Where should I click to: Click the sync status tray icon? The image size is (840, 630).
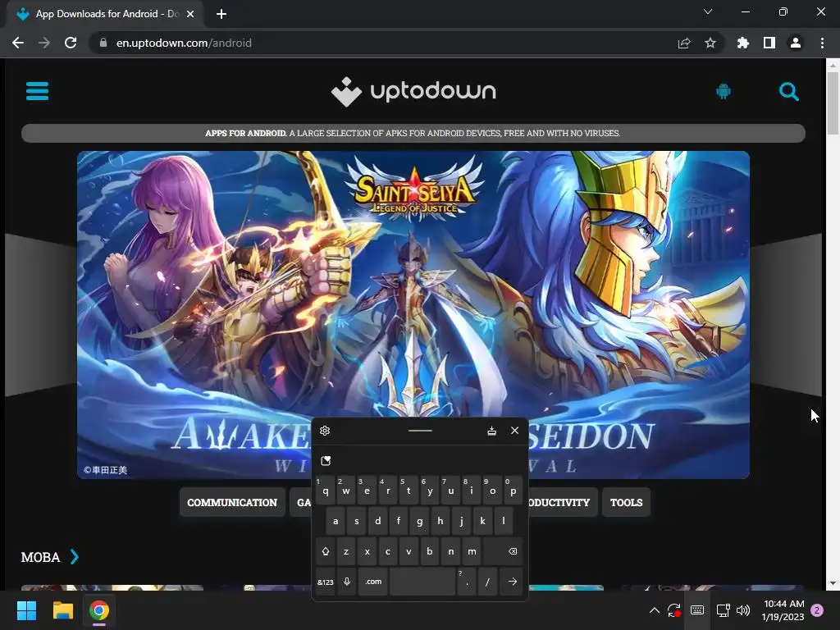point(674,610)
